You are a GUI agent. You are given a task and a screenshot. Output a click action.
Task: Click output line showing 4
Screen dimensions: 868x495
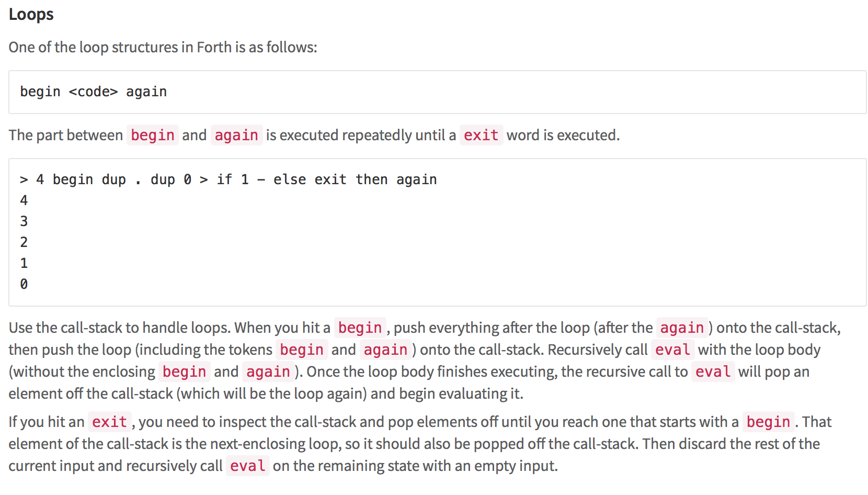(x=24, y=200)
